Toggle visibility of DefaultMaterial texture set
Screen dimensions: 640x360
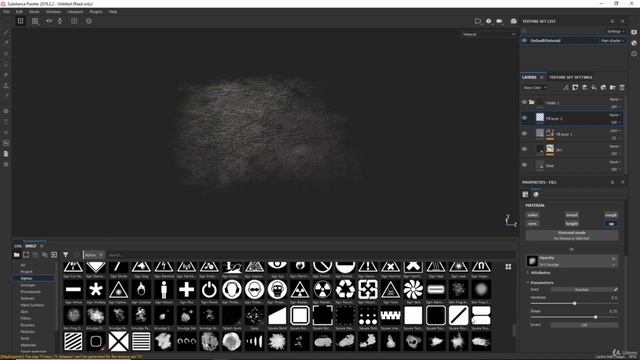[x=524, y=41]
